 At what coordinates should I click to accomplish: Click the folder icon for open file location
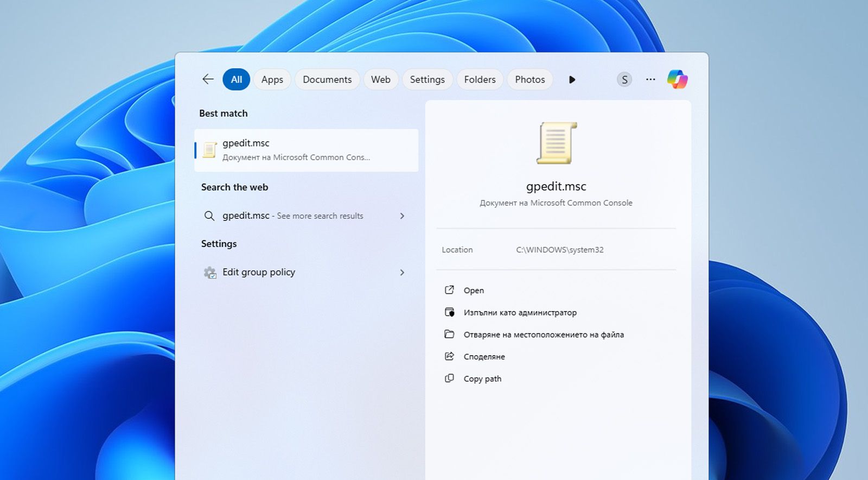click(449, 334)
